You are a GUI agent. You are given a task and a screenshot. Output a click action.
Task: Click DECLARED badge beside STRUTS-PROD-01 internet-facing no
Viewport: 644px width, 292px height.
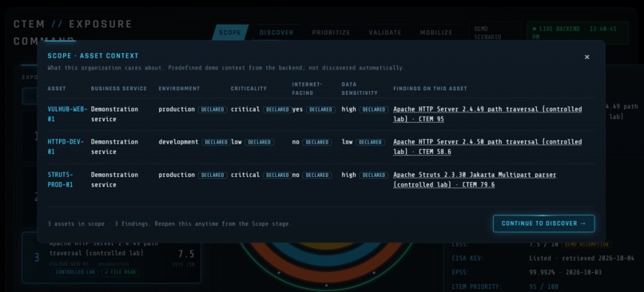tap(316, 175)
